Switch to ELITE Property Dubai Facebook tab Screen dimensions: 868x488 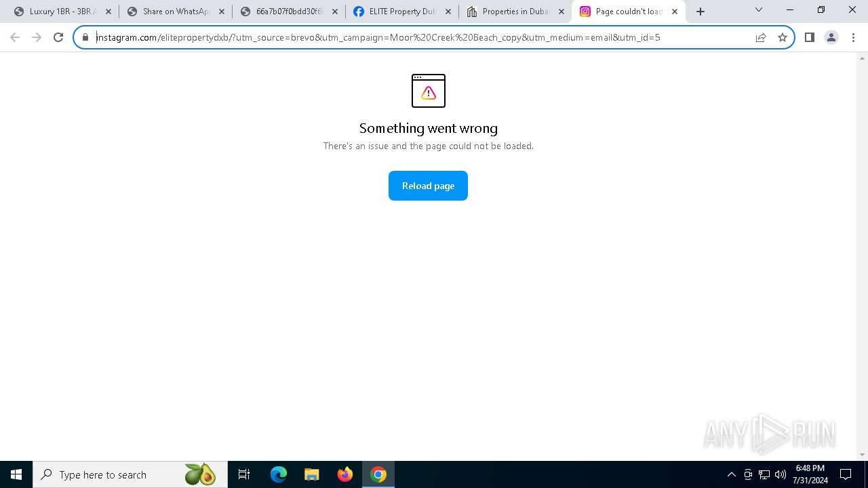[x=401, y=12]
